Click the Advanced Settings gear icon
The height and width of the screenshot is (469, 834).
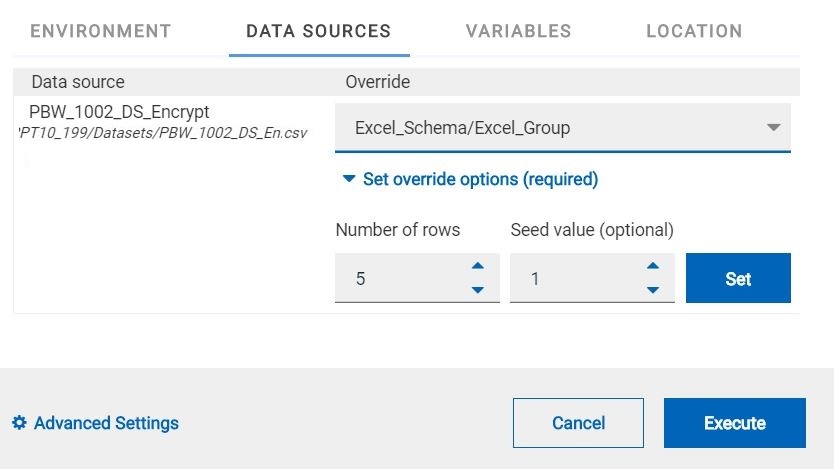tap(19, 423)
